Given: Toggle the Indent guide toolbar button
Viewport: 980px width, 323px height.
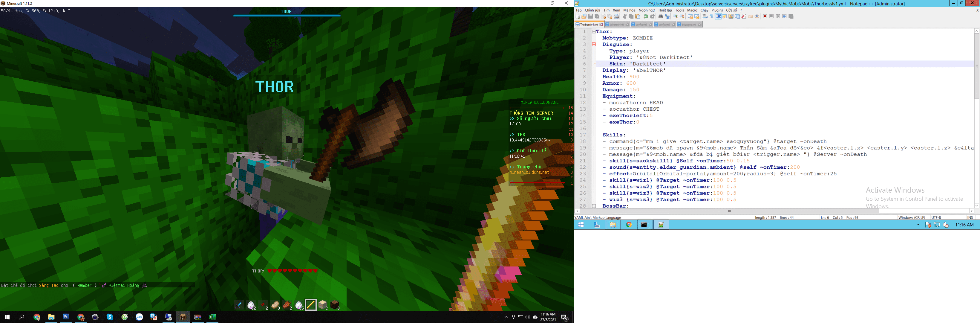Looking at the screenshot, I should point(718,16).
